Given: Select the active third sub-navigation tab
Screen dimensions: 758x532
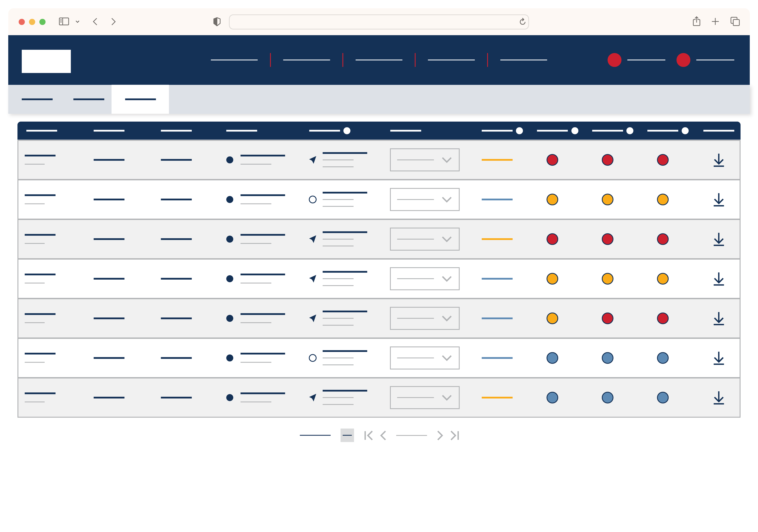Looking at the screenshot, I should pyautogui.click(x=140, y=99).
